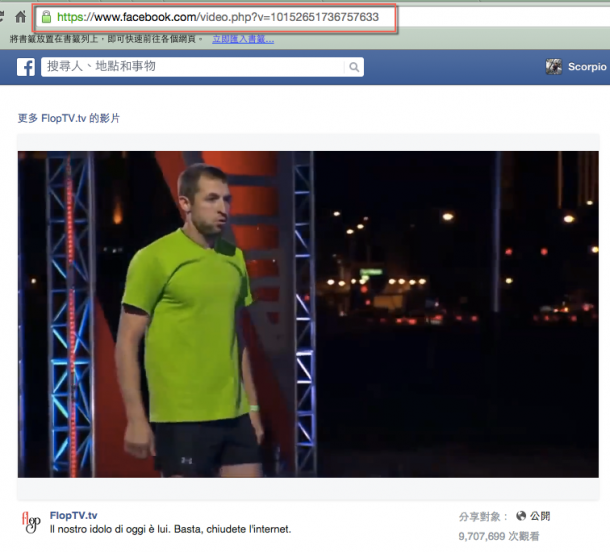
Task: Click the FlopTV page logo
Action: point(31,522)
